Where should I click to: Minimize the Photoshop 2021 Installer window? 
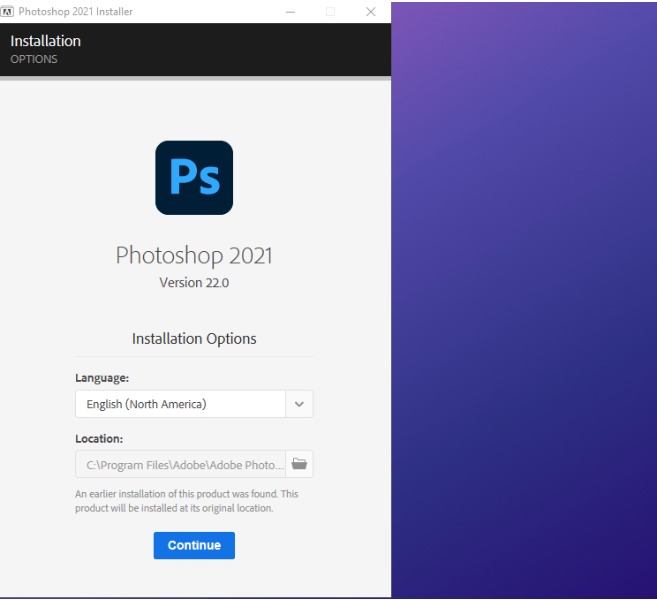click(x=290, y=11)
